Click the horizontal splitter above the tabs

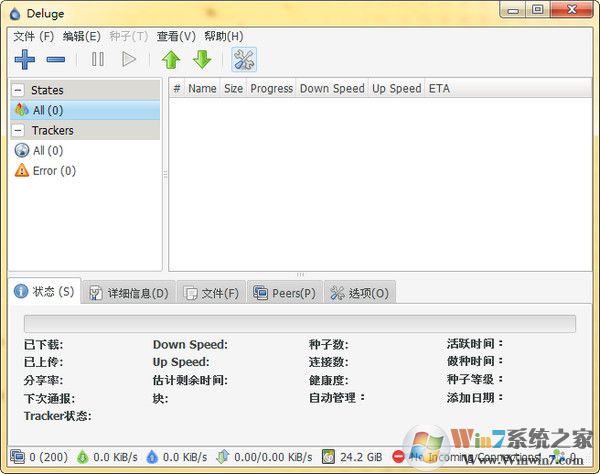[x=300, y=275]
